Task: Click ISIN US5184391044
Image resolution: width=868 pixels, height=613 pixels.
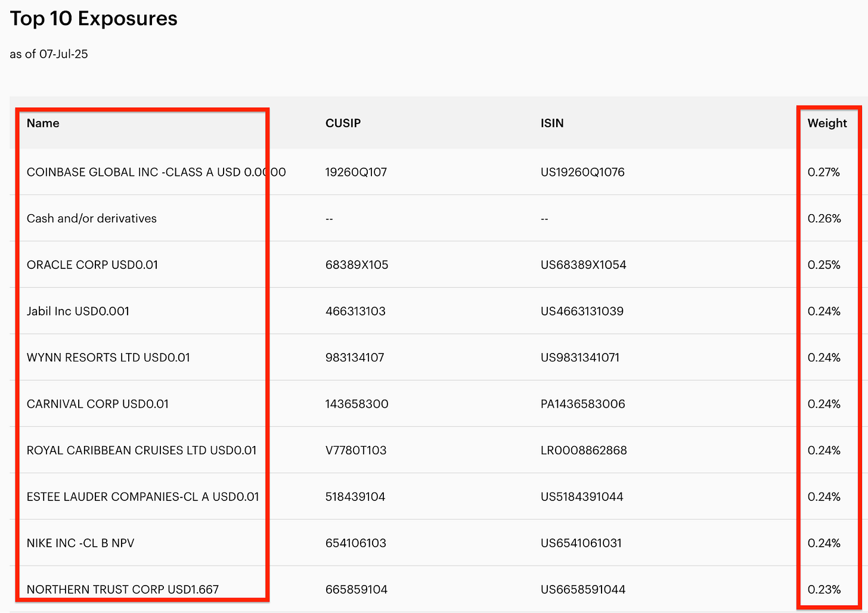Action: pos(582,497)
